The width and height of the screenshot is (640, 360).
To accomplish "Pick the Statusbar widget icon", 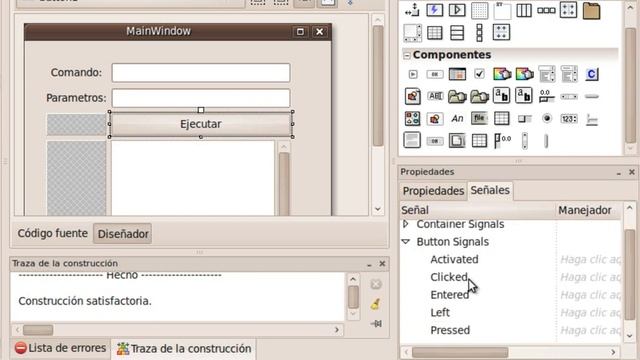I will coord(591,119).
